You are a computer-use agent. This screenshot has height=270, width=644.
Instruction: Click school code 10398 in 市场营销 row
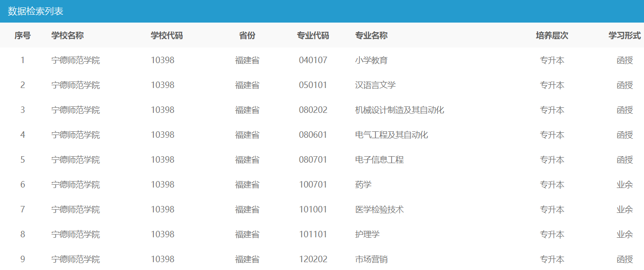pos(163,259)
